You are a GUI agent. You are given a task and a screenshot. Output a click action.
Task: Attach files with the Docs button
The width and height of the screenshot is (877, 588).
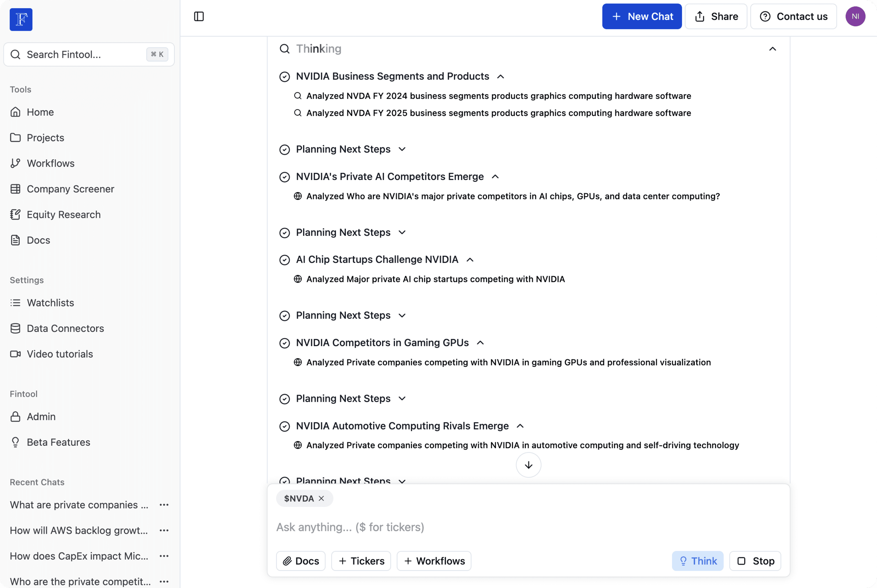coord(301,561)
